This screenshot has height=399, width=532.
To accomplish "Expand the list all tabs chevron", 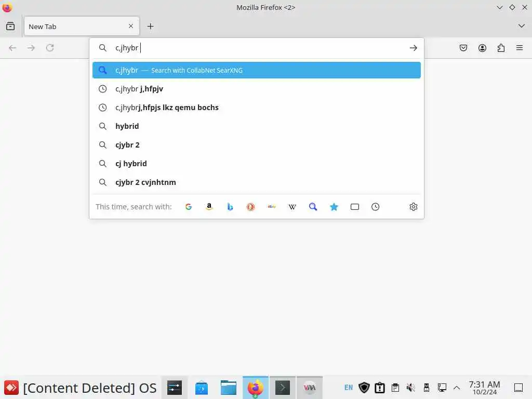I will [x=522, y=26].
